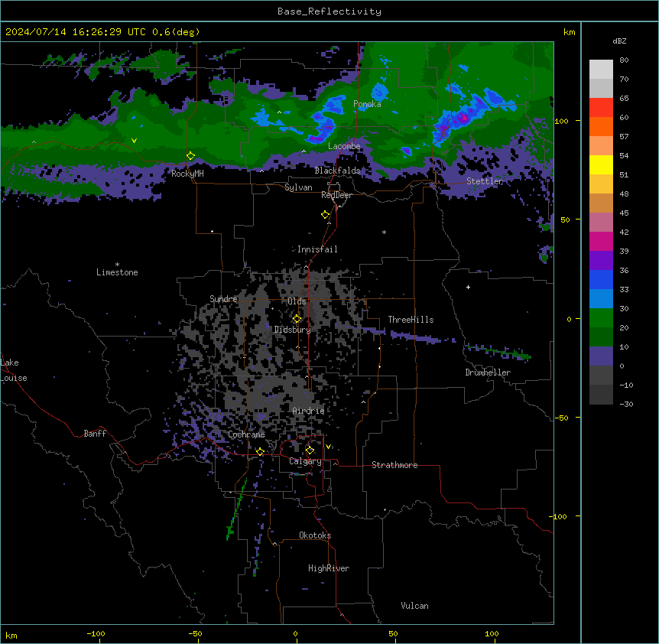Pick the slate purple 10–0 dBZ legend swatch
The image size is (659, 644).
tap(601, 356)
